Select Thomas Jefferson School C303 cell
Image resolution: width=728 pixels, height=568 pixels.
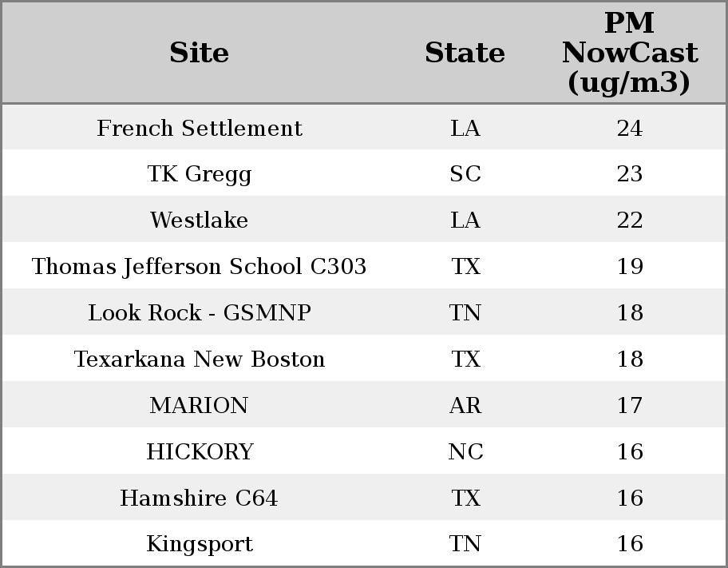click(200, 266)
